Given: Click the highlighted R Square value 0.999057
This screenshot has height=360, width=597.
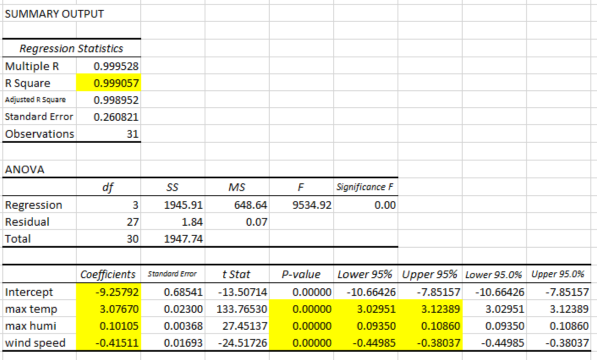Looking at the screenshot, I should (x=116, y=83).
